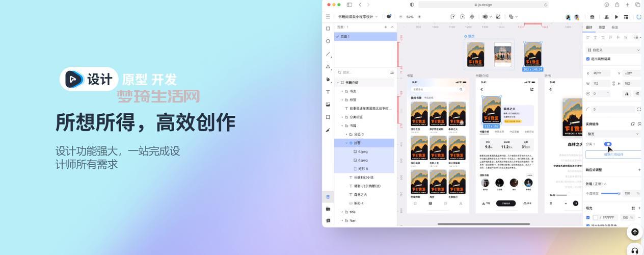Click the 编辑引用组件 button
Image resolution: width=644 pixels, height=255 pixels.
click(x=613, y=154)
